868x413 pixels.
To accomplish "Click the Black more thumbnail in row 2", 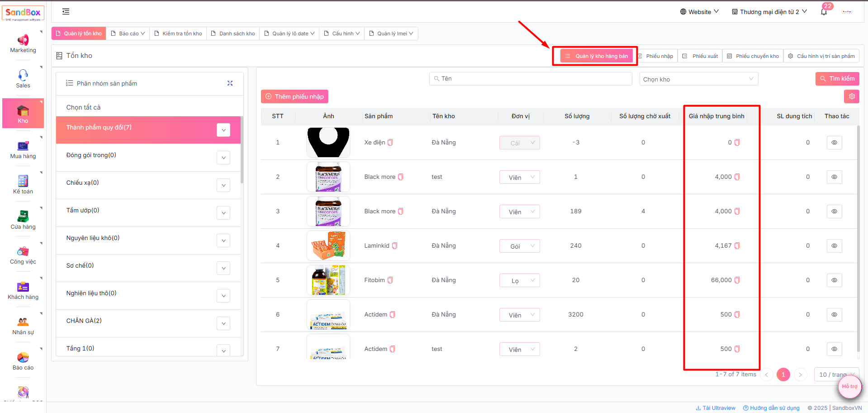I will [328, 177].
